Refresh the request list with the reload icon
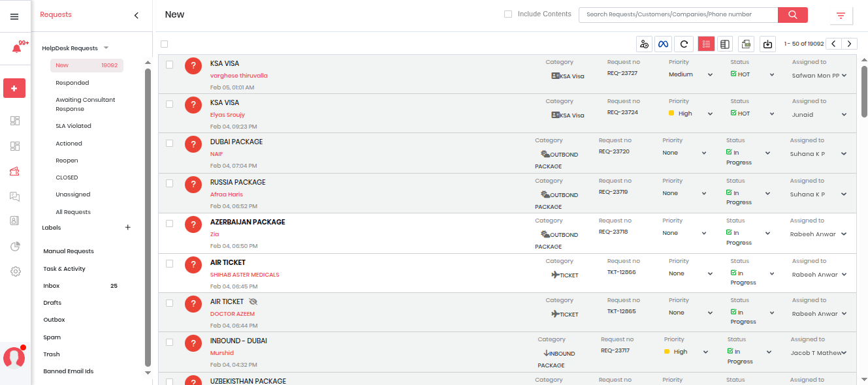The height and width of the screenshot is (385, 868). [x=684, y=44]
